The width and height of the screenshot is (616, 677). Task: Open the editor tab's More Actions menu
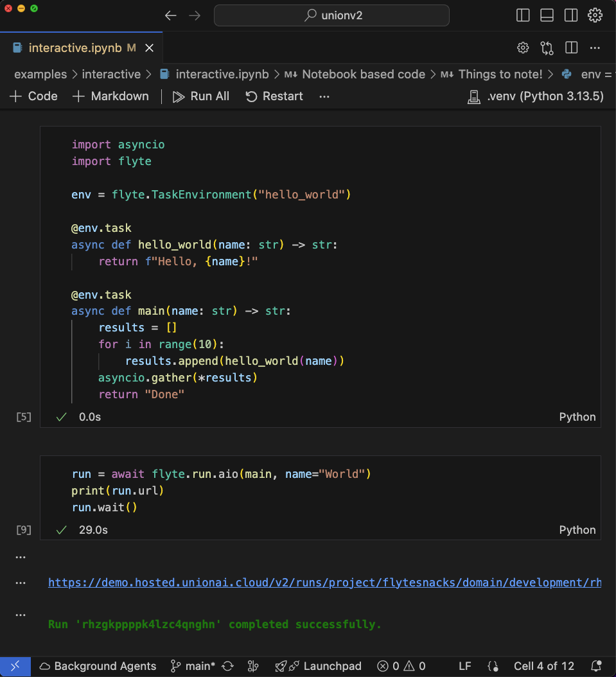[595, 48]
